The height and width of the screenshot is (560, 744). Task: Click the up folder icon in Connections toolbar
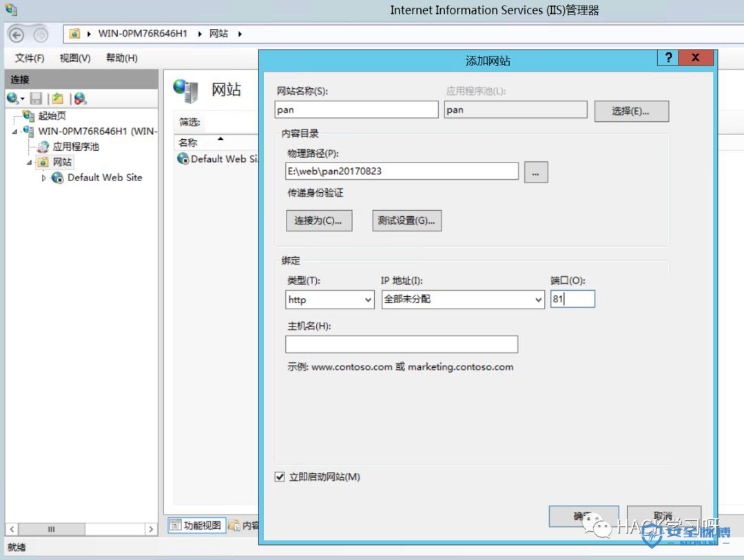pos(58,98)
